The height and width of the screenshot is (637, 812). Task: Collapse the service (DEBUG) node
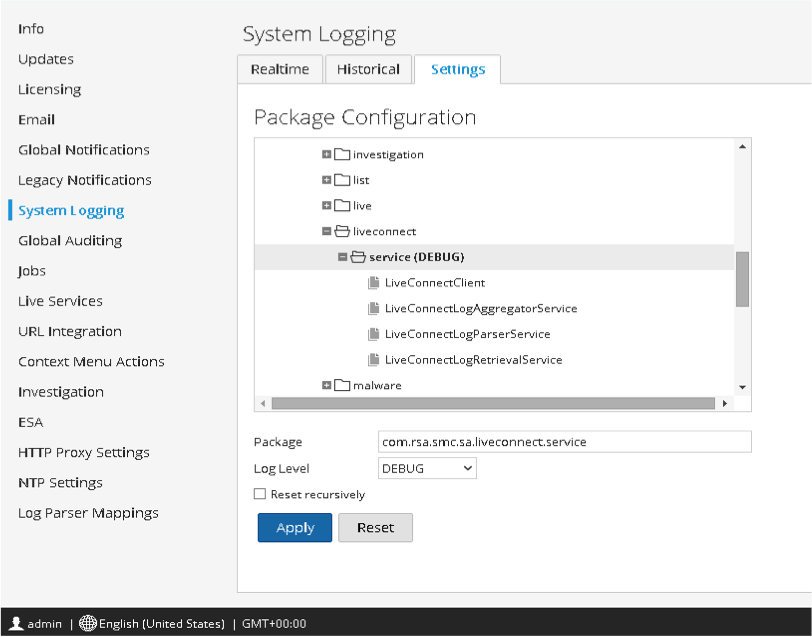[343, 258]
